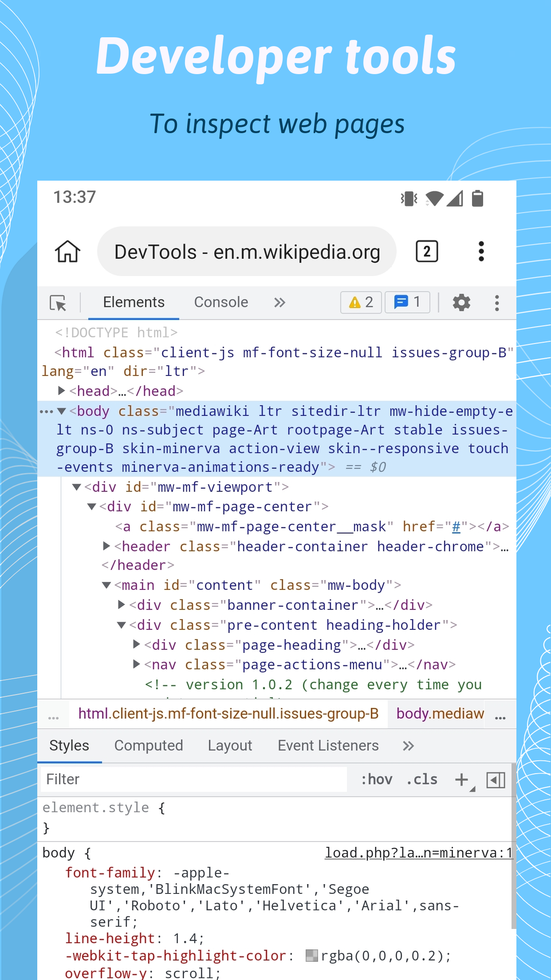Toggle element state with :hov
The width and height of the screenshot is (551, 980).
377,780
